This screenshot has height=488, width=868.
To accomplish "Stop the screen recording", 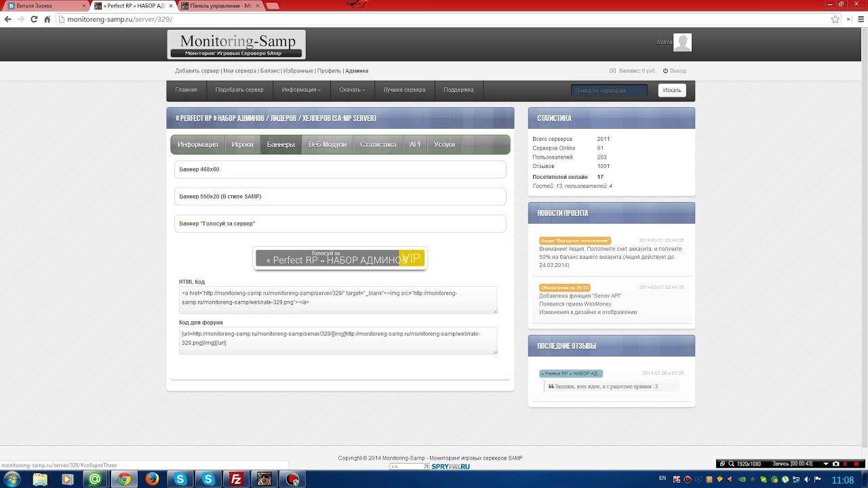I will click(x=857, y=464).
